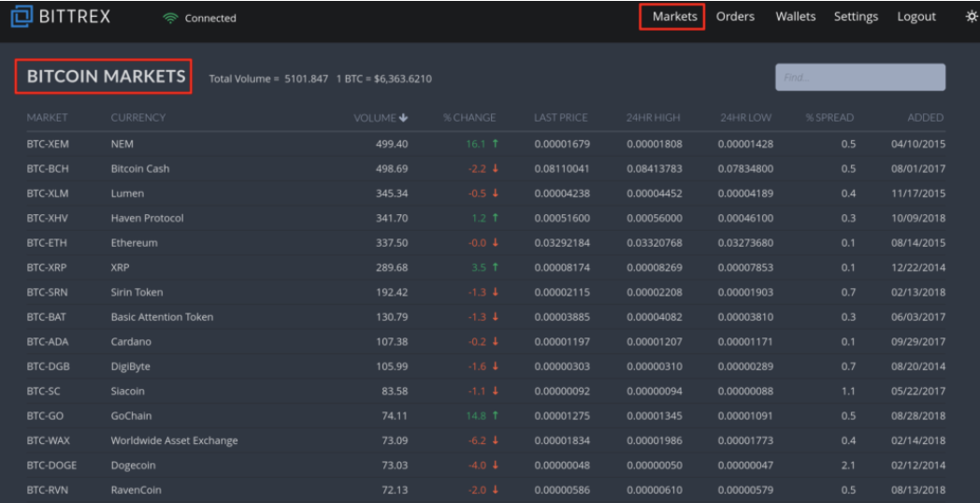Click the Dogecoin currency name
This screenshot has height=503, width=980.
tap(136, 466)
